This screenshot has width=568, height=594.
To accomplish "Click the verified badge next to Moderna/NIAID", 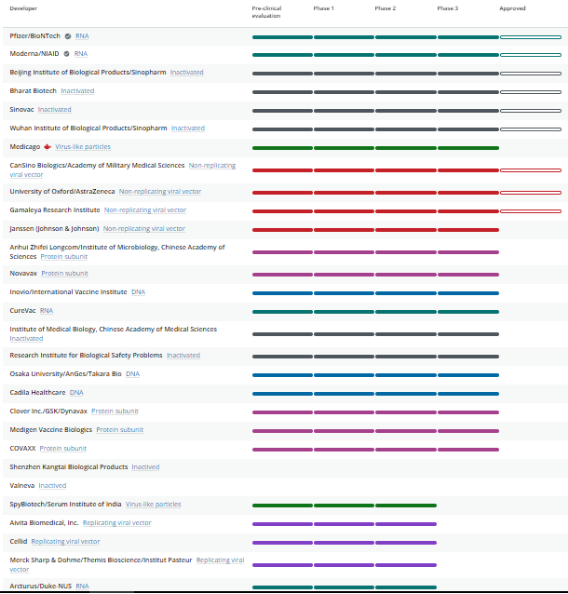I will [x=66, y=54].
